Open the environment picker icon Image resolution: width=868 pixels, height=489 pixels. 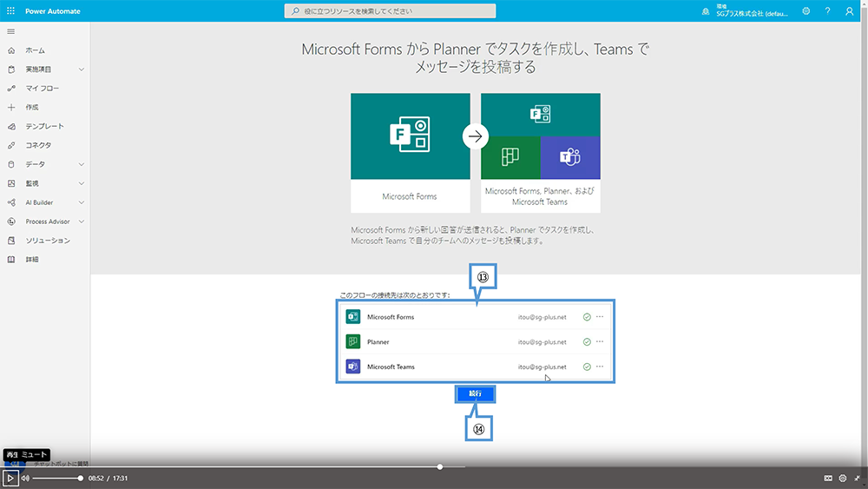(x=705, y=11)
